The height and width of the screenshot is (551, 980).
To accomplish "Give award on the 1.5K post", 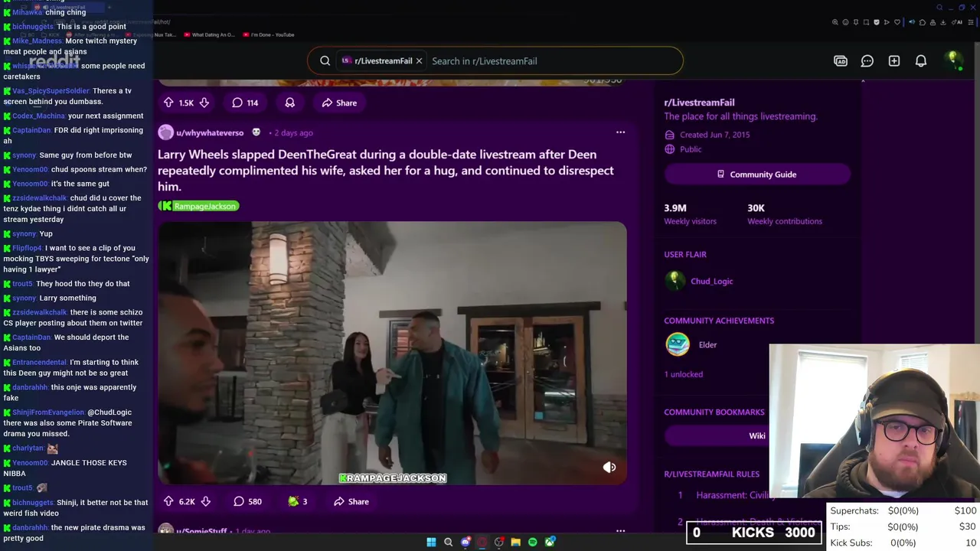I will click(x=289, y=103).
